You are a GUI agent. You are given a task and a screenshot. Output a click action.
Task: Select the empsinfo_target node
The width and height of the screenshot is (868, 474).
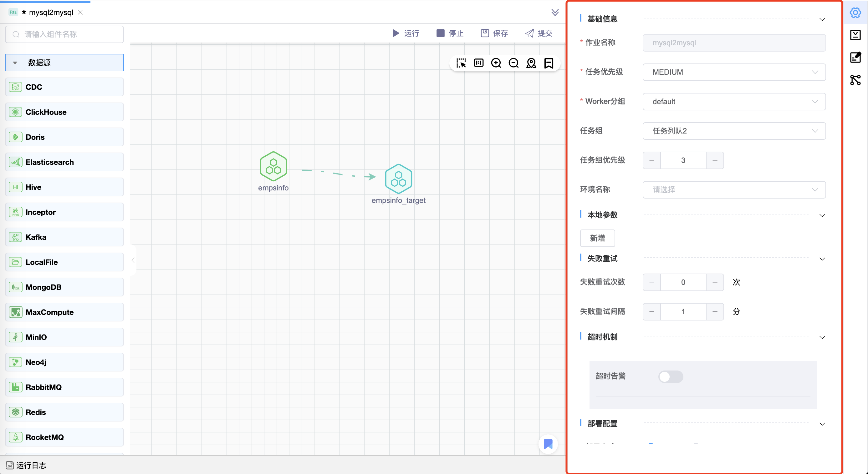coord(398,179)
